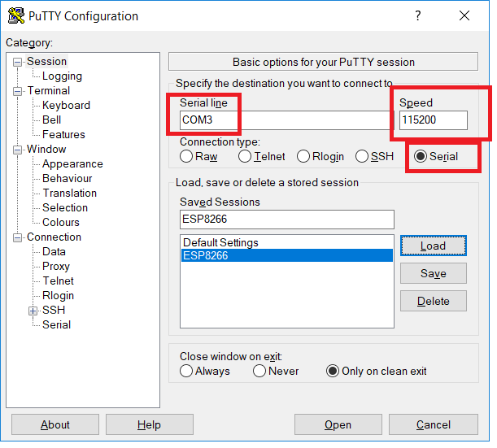The width and height of the screenshot is (497, 448).
Task: Select ESP8266 in the session list
Action: pyautogui.click(x=287, y=255)
